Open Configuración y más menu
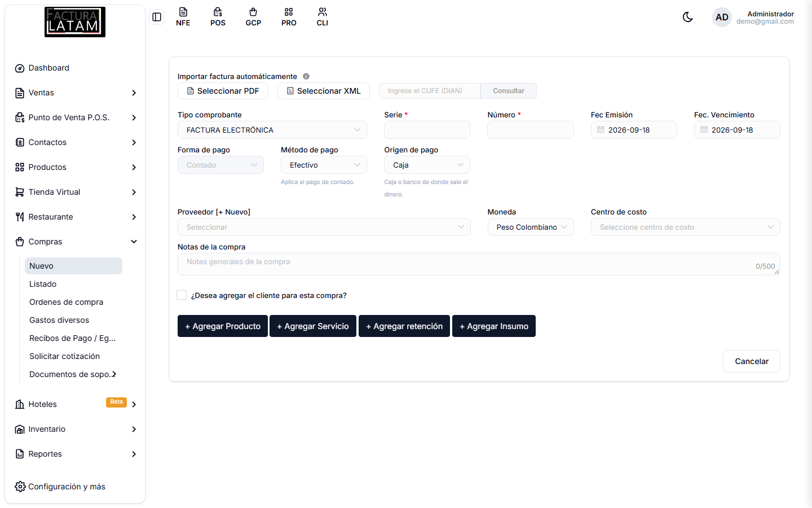This screenshot has height=508, width=812. tap(60, 487)
